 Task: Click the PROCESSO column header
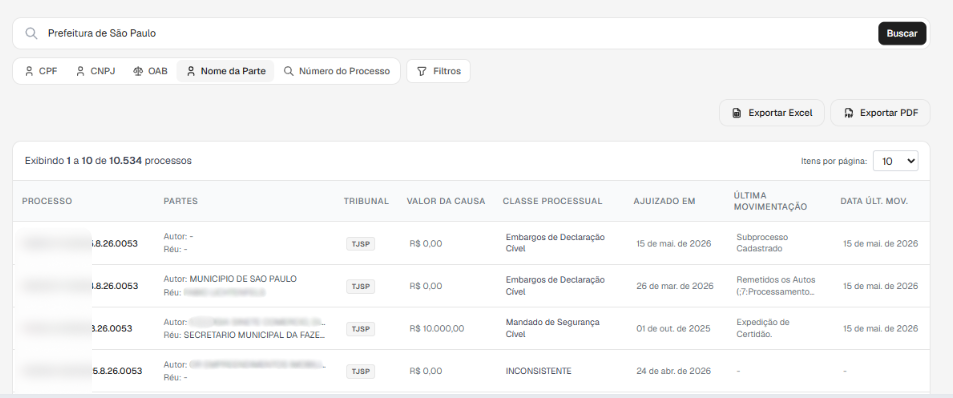click(x=47, y=201)
